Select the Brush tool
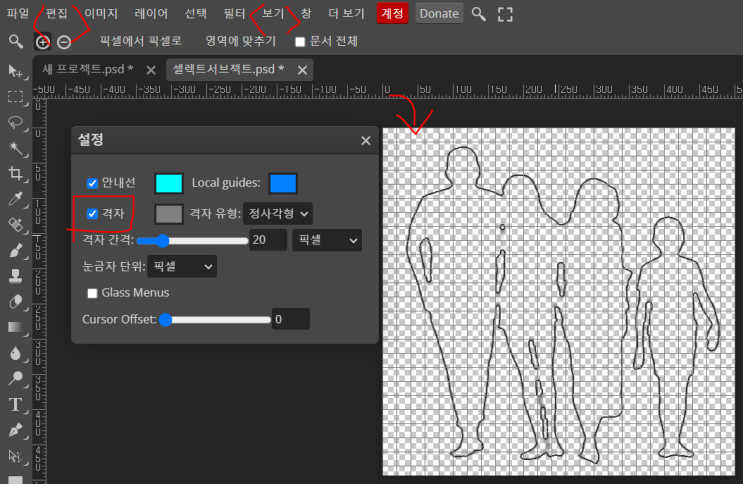 (x=15, y=250)
